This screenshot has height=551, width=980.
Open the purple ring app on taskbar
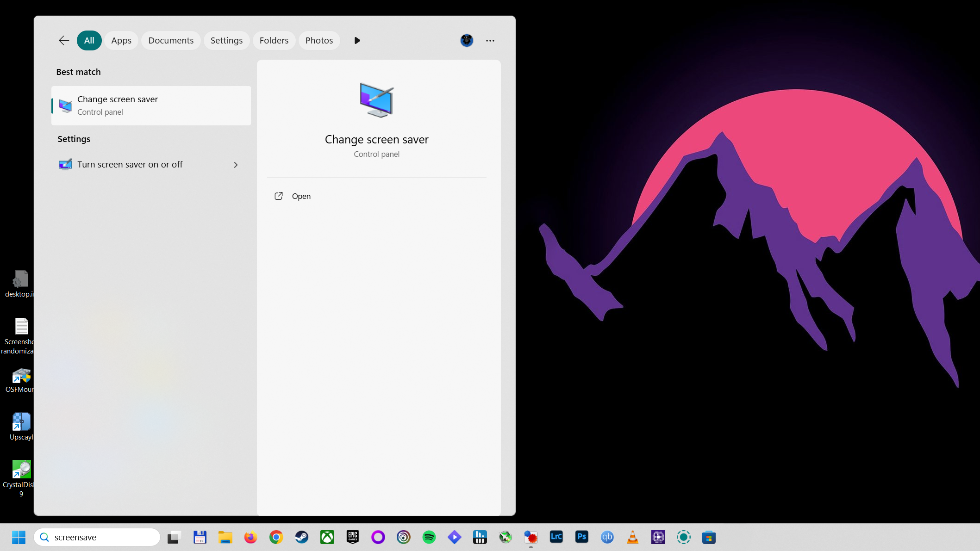pos(378,537)
